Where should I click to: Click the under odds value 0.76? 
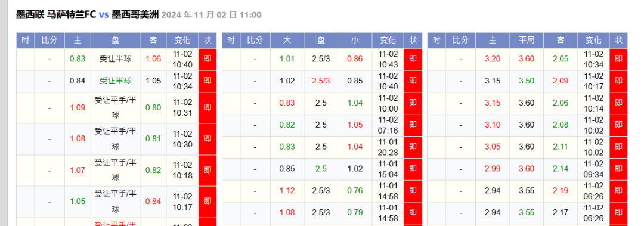355,191
